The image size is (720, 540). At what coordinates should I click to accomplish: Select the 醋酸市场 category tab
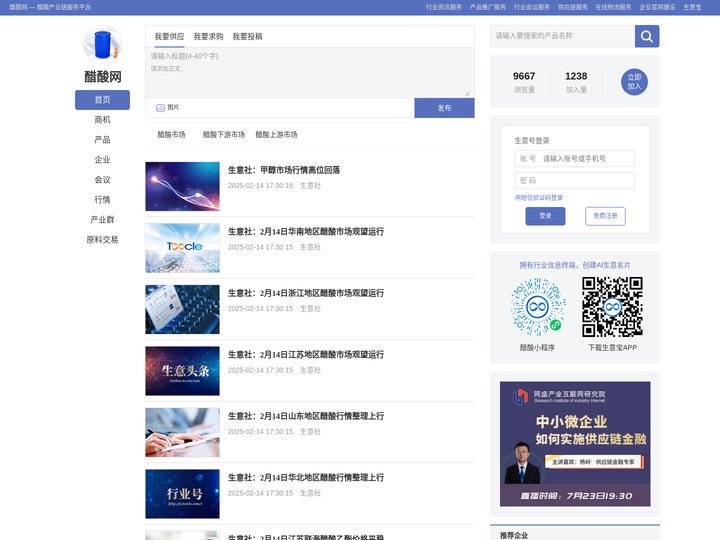coord(171,135)
